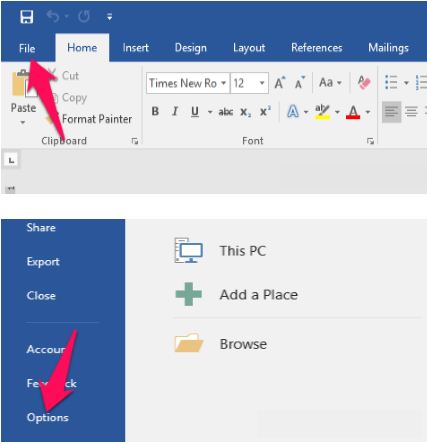
Task: Open the File tab
Action: (27, 48)
